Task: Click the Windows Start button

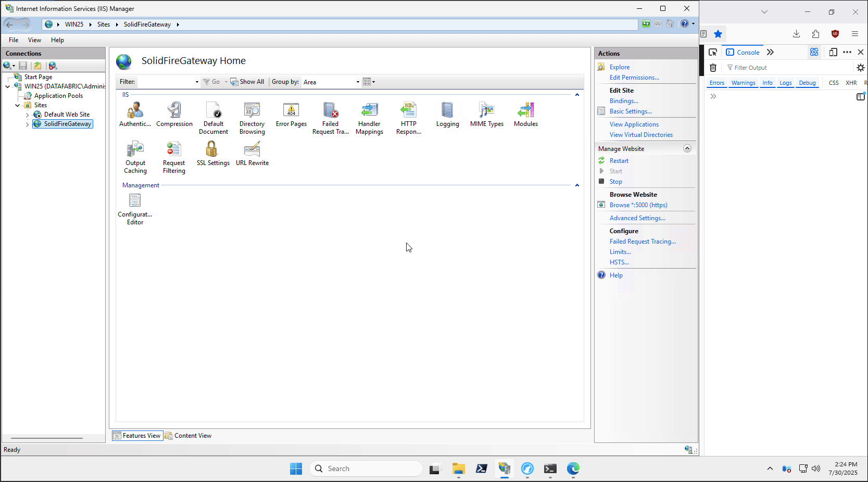Action: 296,469
